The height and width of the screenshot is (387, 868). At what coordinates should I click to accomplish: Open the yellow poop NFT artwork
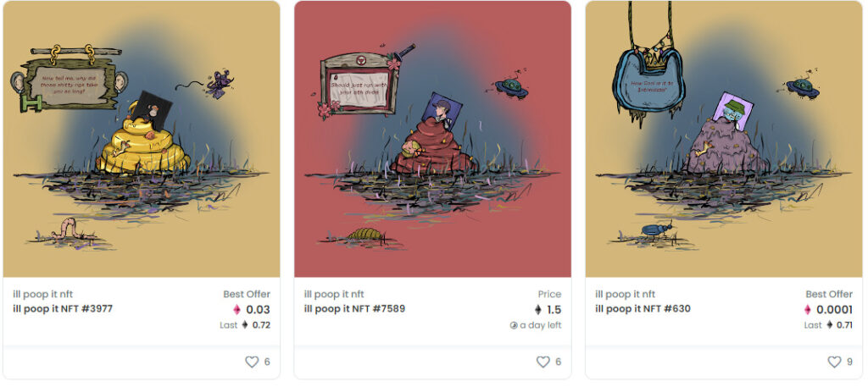point(142,139)
